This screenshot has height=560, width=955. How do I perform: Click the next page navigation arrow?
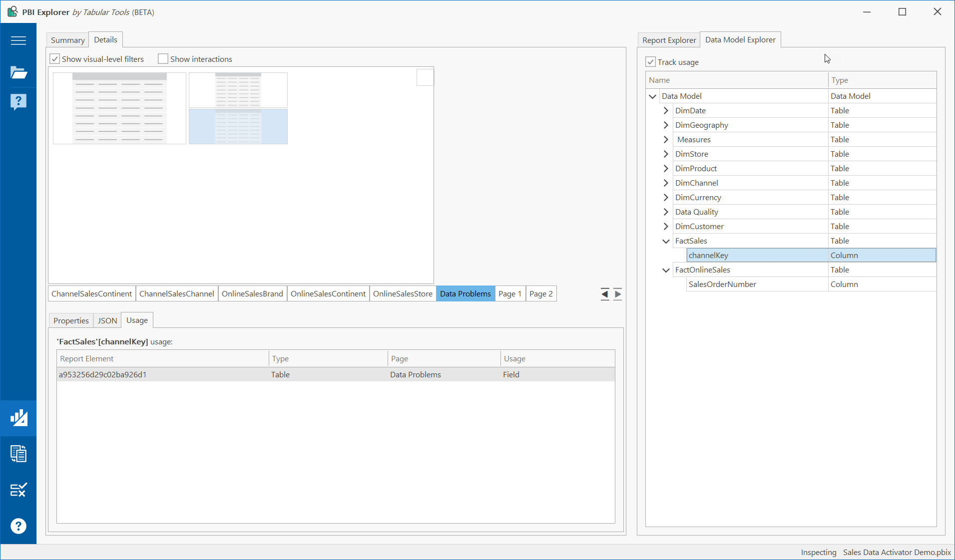[618, 294]
